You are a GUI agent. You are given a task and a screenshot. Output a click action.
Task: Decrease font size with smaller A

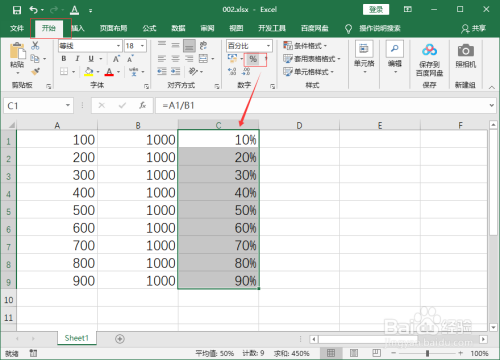[130, 59]
